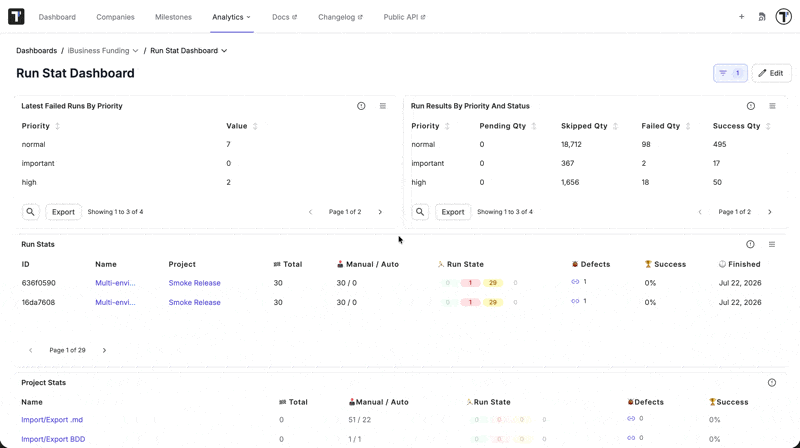This screenshot has height=448, width=800.
Task: Sort by the Failed Qty column
Action: click(x=688, y=126)
